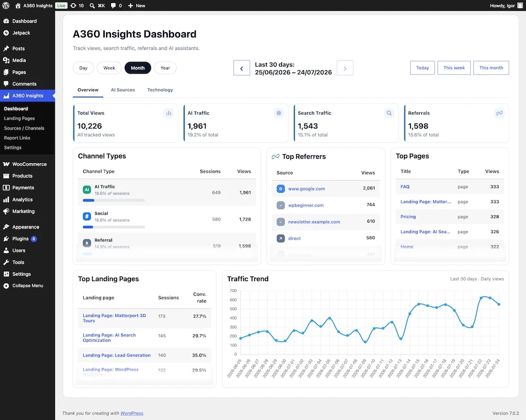Image resolution: width=526 pixels, height=420 pixels.
Task: Click the Media icon in sidebar
Action: click(x=6, y=60)
